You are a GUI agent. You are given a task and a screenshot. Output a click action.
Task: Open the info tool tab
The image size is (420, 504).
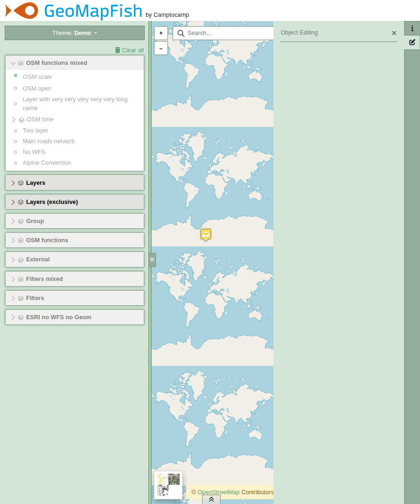tap(412, 28)
